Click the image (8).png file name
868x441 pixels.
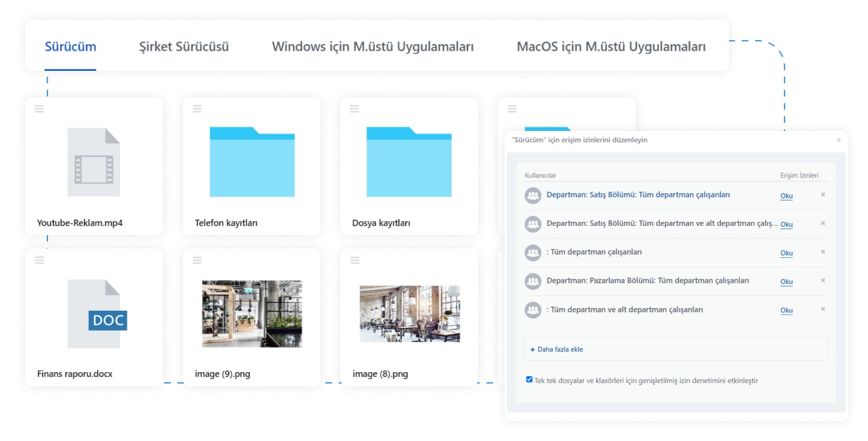[380, 374]
